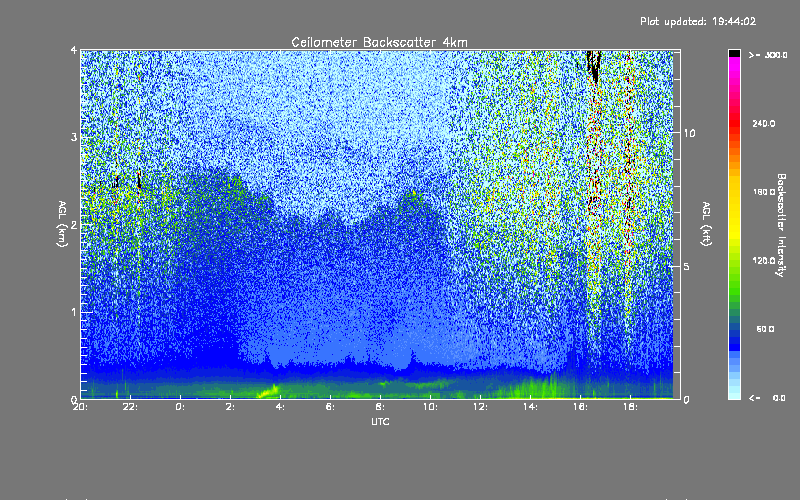Viewport: 800px width, 500px height.
Task: Click the left "AGL (km)" axis label
Action: [x=62, y=223]
